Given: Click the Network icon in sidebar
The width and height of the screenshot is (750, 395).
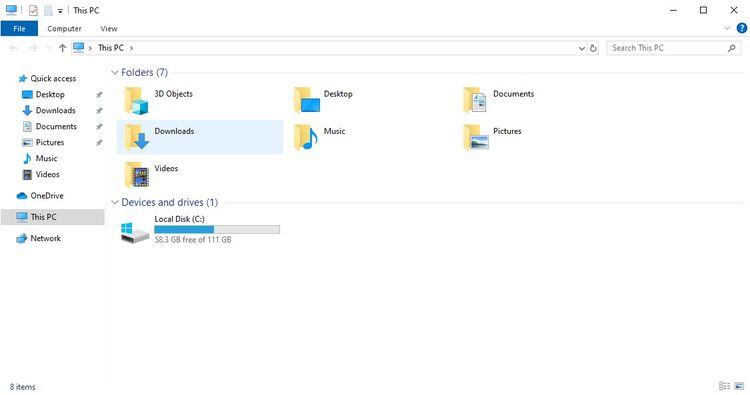Looking at the screenshot, I should [22, 238].
